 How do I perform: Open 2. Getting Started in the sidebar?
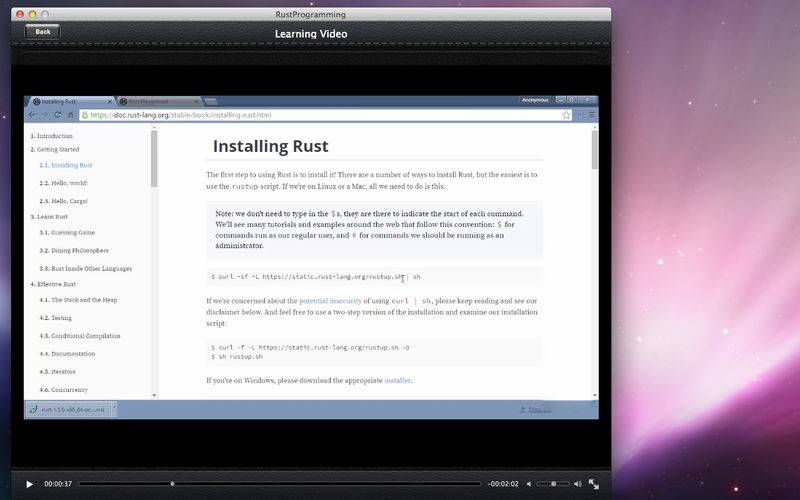pos(55,149)
